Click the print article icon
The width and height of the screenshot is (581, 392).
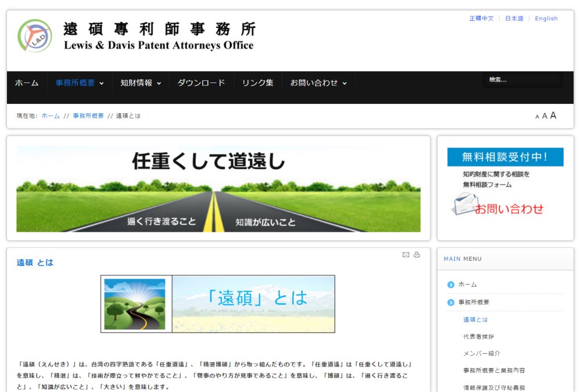(x=417, y=254)
